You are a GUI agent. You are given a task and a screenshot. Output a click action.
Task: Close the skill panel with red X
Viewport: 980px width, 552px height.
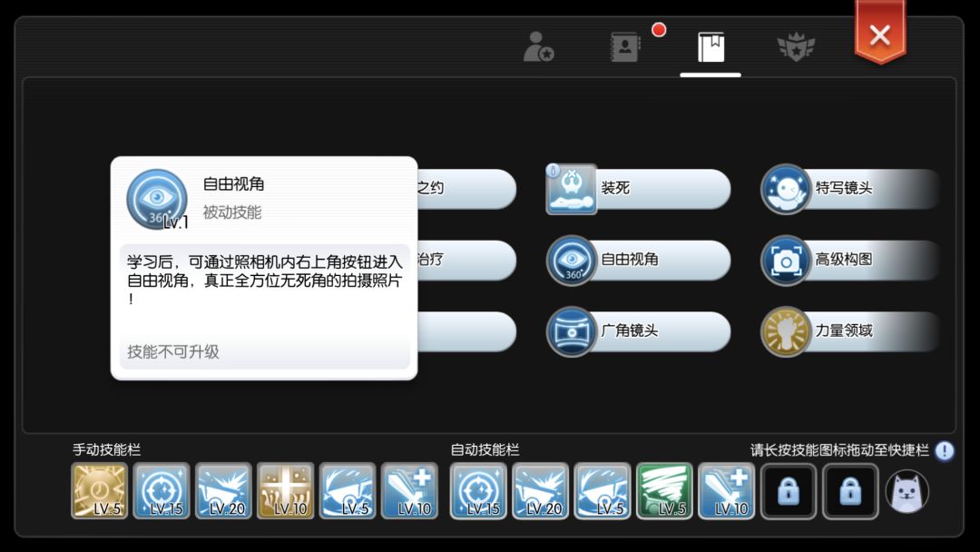click(x=880, y=34)
